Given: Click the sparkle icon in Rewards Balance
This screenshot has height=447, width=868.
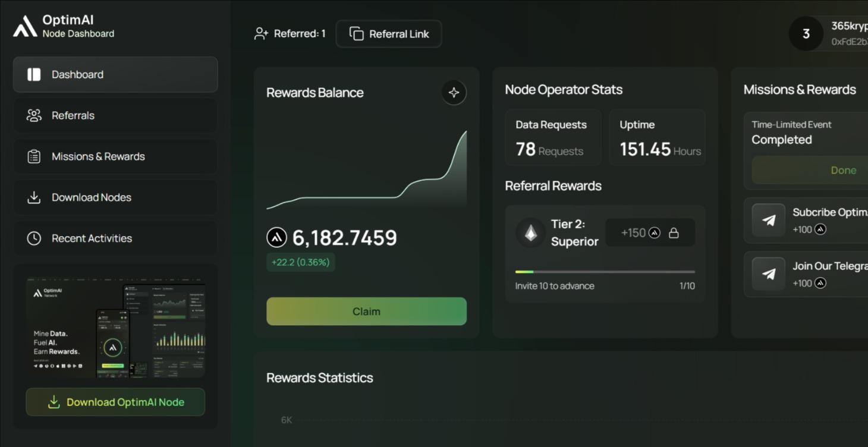Looking at the screenshot, I should click(454, 93).
